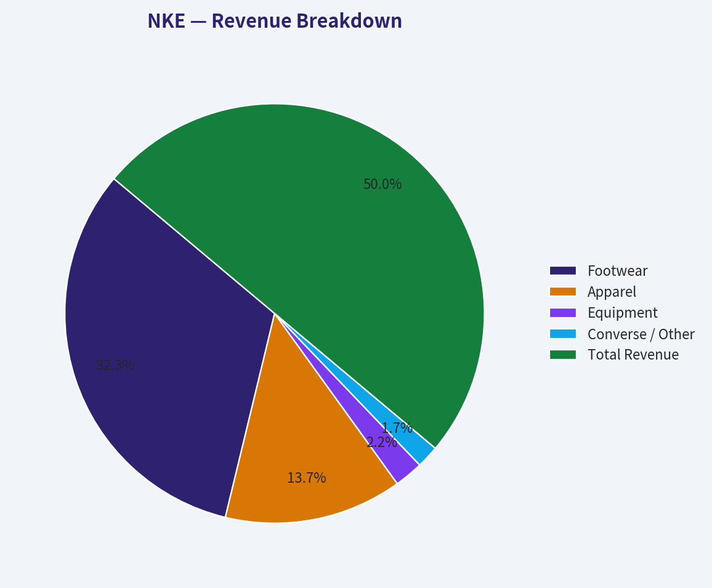This screenshot has width=712, height=588.
Task: Click the Footwear legend color swatch
Action: tap(562, 271)
